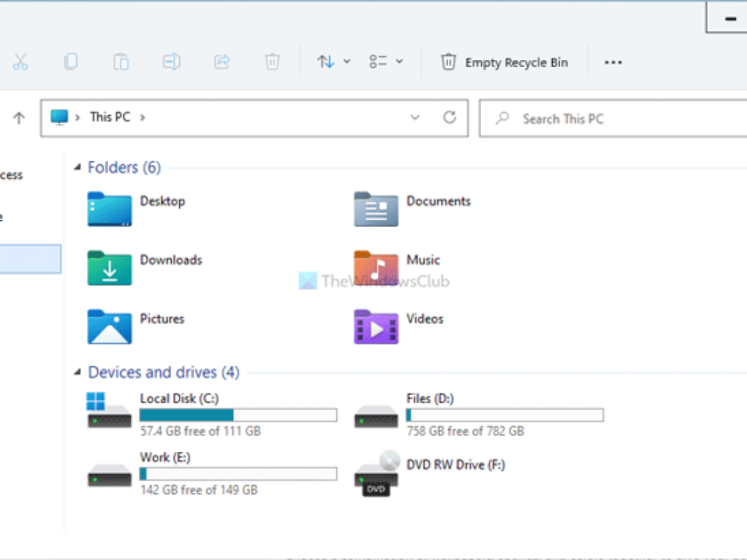The image size is (747, 560).
Task: Click the '758 GB free of 782 GB' text
Action: (x=466, y=431)
